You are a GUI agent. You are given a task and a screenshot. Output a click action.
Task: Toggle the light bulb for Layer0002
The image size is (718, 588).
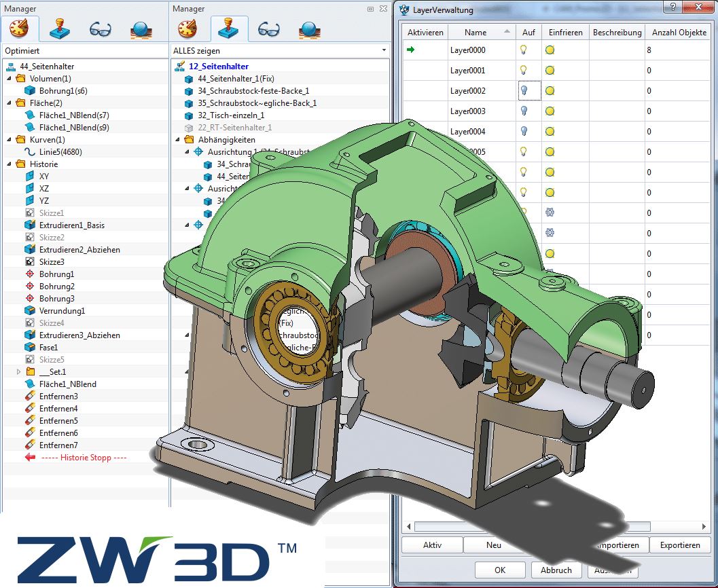(524, 91)
